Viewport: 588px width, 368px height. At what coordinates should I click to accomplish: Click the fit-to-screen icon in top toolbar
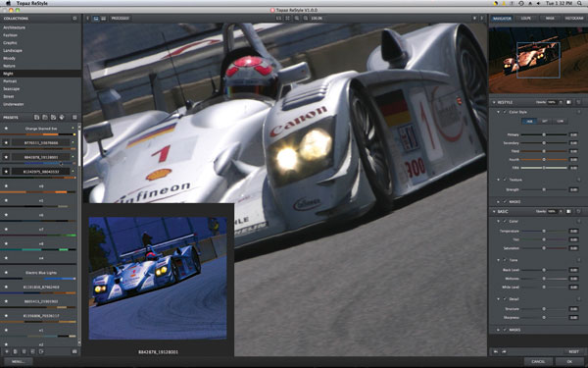tap(287, 18)
